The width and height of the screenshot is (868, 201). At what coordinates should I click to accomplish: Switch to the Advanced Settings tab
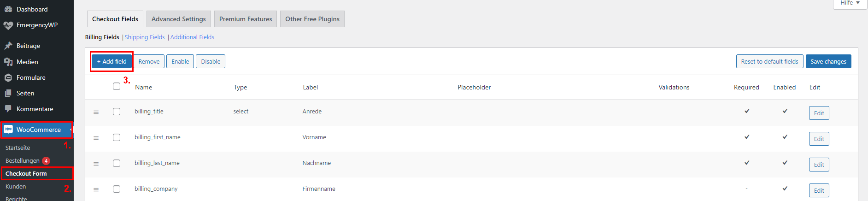(179, 19)
